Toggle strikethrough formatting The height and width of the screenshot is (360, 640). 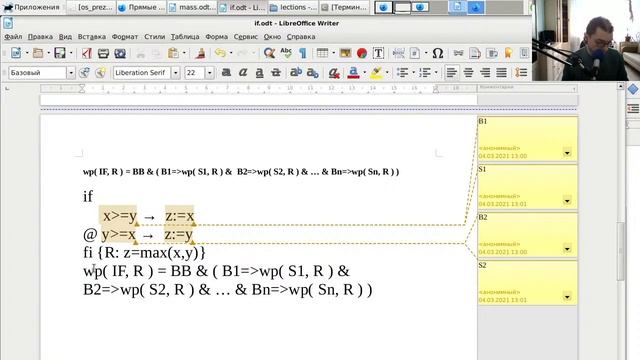click(276, 73)
